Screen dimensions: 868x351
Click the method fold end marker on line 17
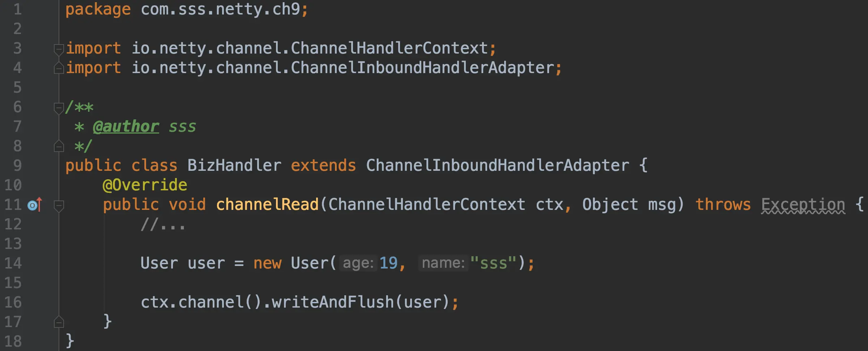tap(59, 322)
